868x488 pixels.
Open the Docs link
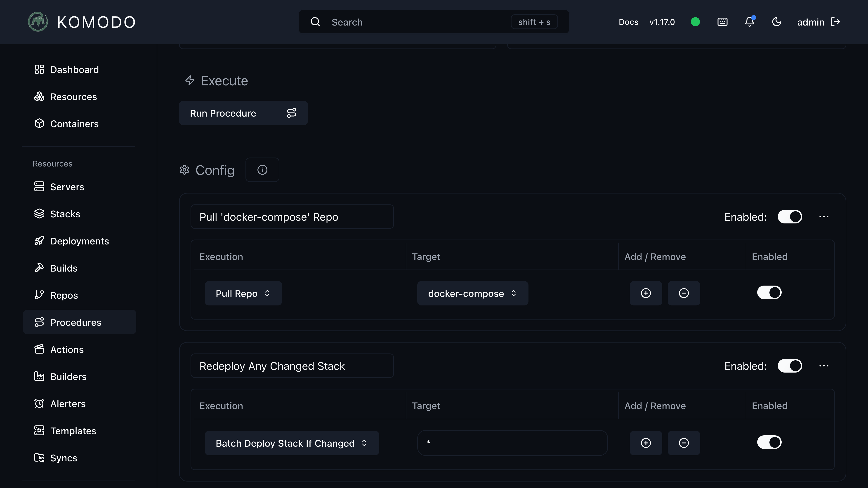(x=628, y=22)
